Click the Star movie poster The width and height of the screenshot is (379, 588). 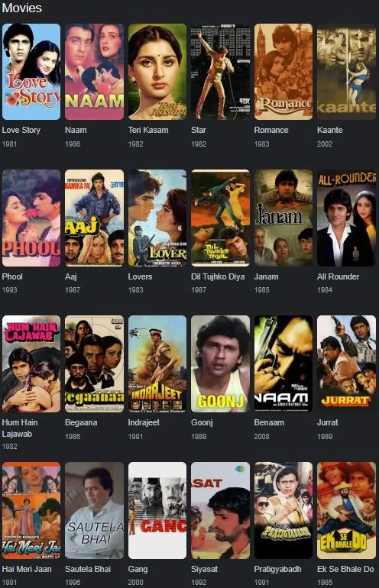pyautogui.click(x=220, y=72)
